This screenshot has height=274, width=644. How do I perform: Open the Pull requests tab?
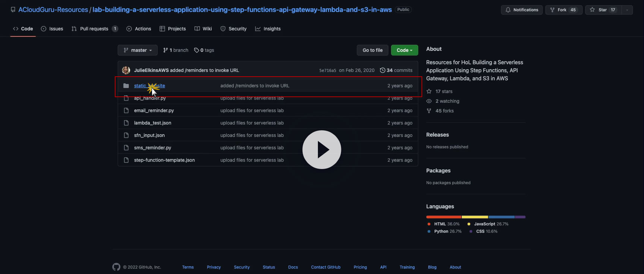coord(95,29)
